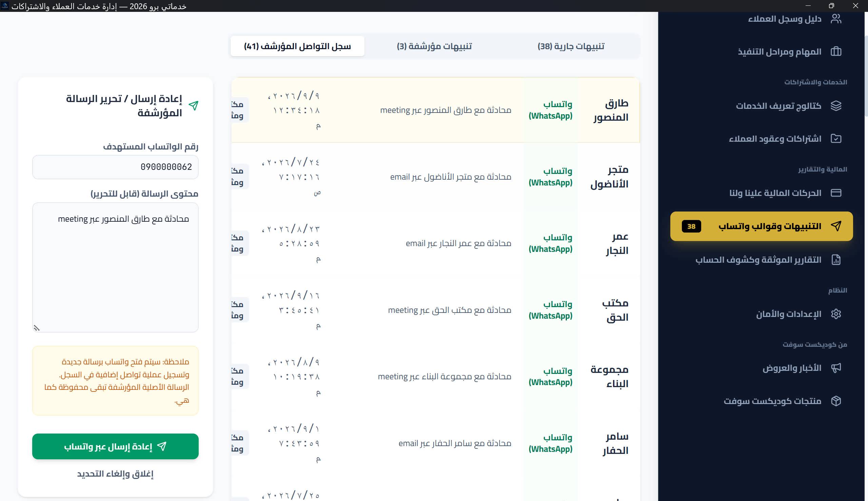Click the textarea resize handle corner
Image resolution: width=868 pixels, height=501 pixels.
pos(37,328)
